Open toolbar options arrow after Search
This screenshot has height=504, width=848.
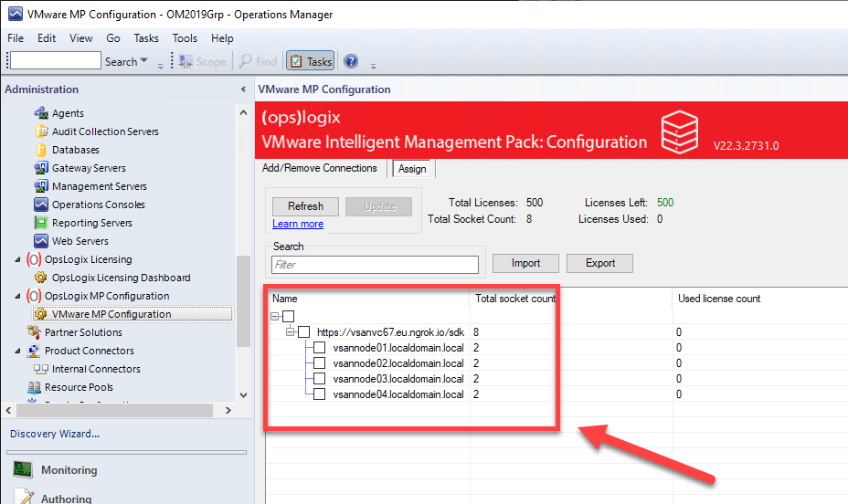click(x=161, y=66)
